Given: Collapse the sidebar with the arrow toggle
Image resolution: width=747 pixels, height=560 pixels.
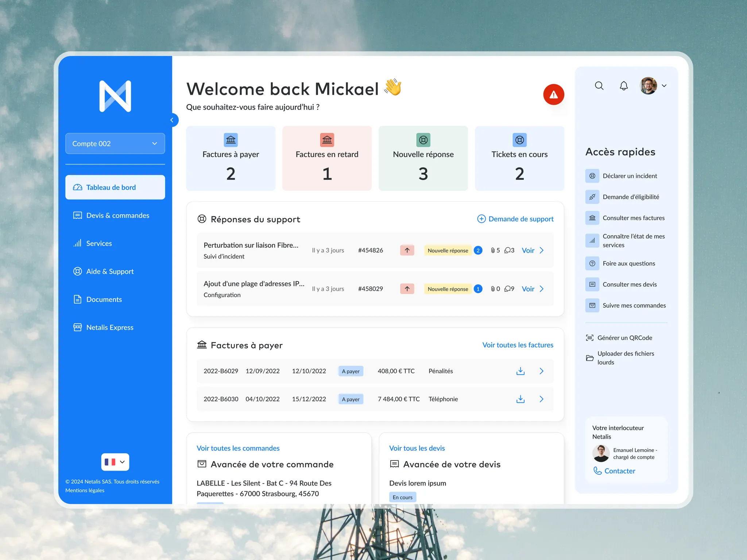Looking at the screenshot, I should (172, 120).
